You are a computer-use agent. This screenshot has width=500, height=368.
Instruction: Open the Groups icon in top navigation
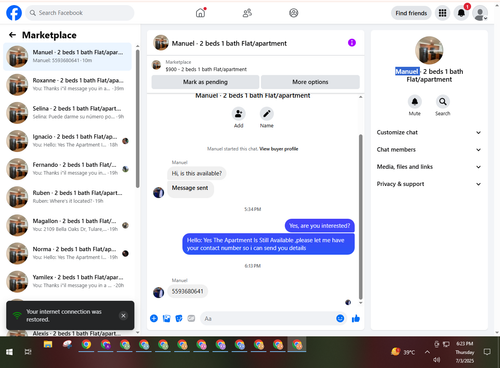point(294,13)
